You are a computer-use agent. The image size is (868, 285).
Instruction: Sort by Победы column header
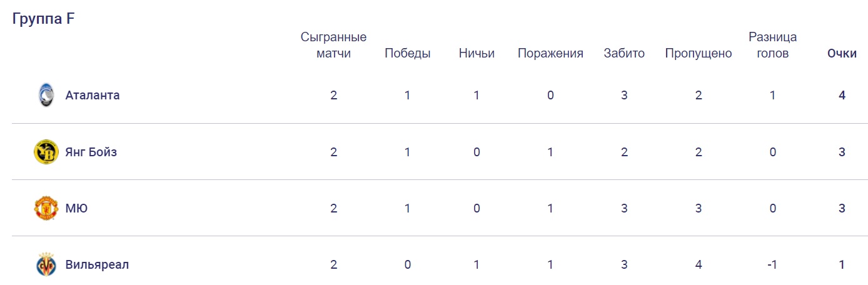[x=407, y=53]
